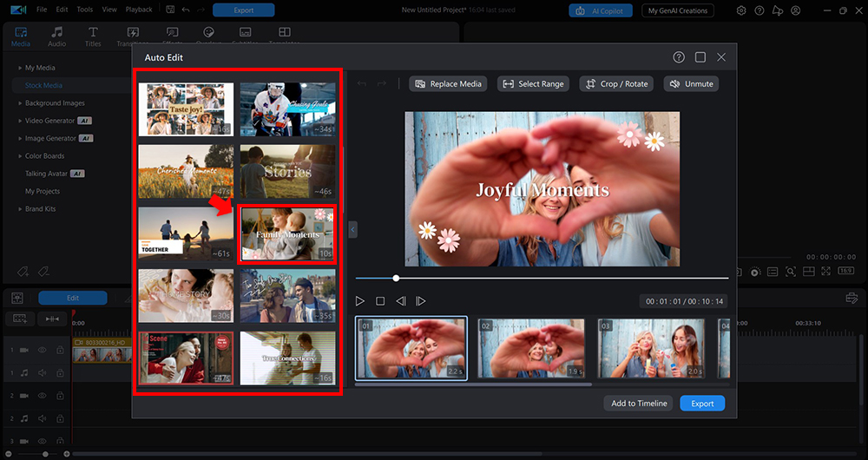
Task: Open the Edit menu in the menu bar
Action: pos(62,10)
